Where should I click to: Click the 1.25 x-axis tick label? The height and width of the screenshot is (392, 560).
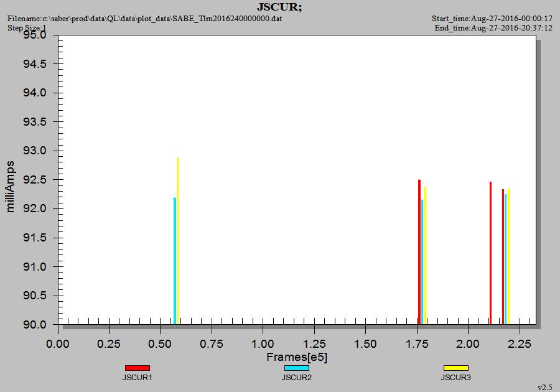click(x=314, y=344)
